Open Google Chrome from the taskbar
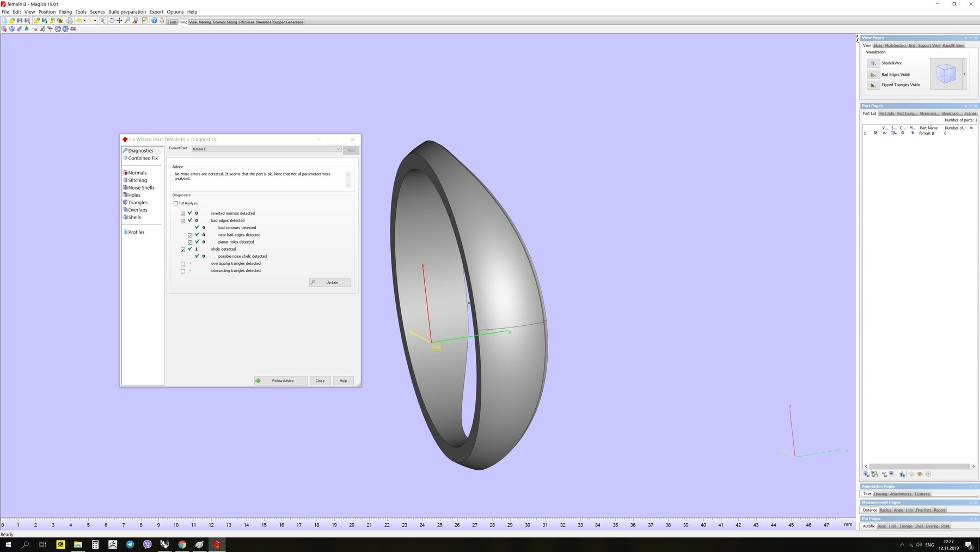 tap(182, 544)
